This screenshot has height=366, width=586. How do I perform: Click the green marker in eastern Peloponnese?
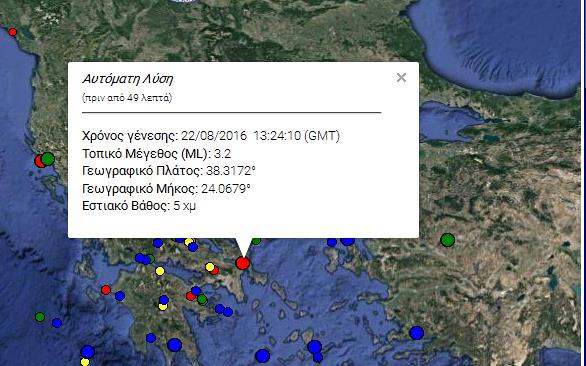pyautogui.click(x=202, y=299)
